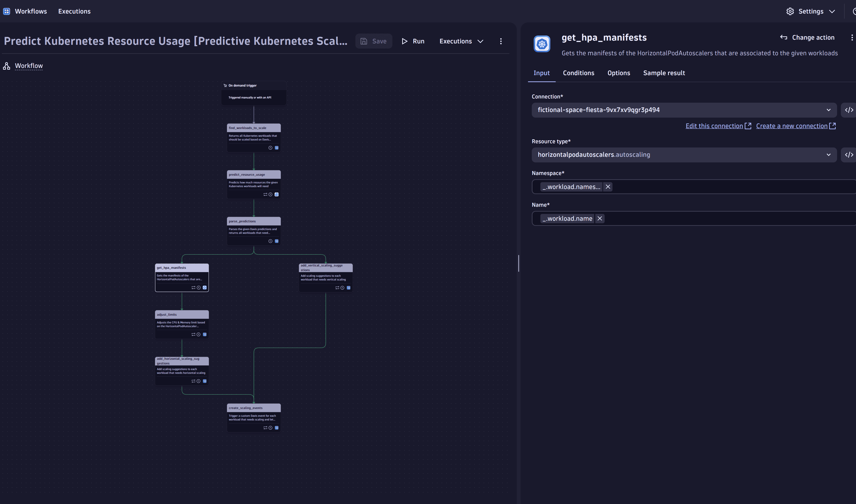Click the get_hpa_manifests node icon
The image size is (856, 504).
point(205,287)
